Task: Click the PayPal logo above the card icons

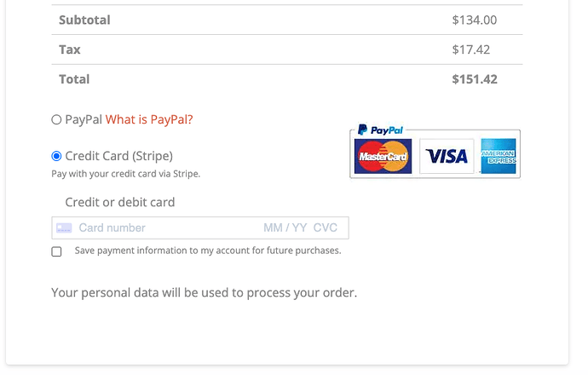Action: coord(380,130)
